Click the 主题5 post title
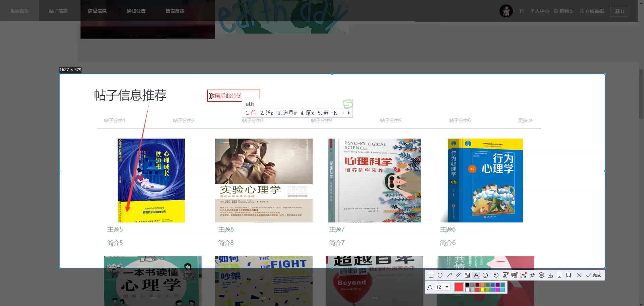This screenshot has width=644, height=306. [115, 229]
